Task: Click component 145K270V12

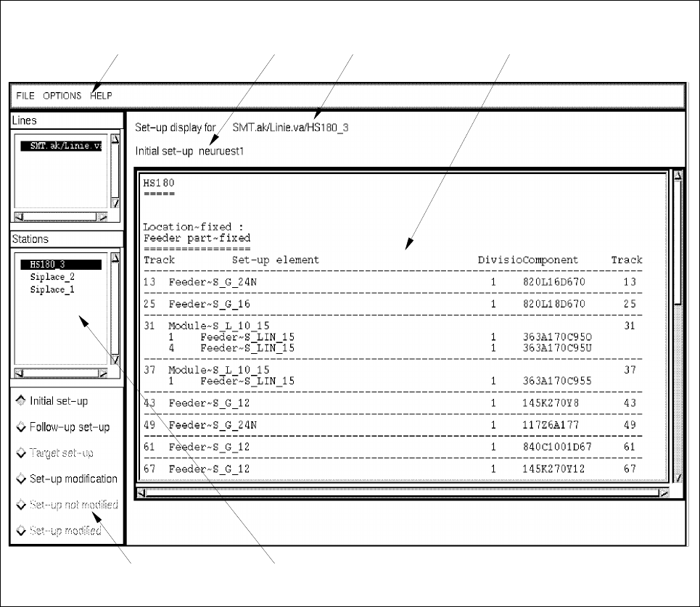Action: point(554,468)
